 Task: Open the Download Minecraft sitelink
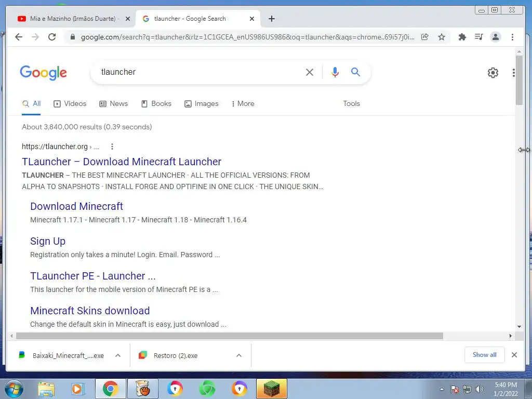76,206
